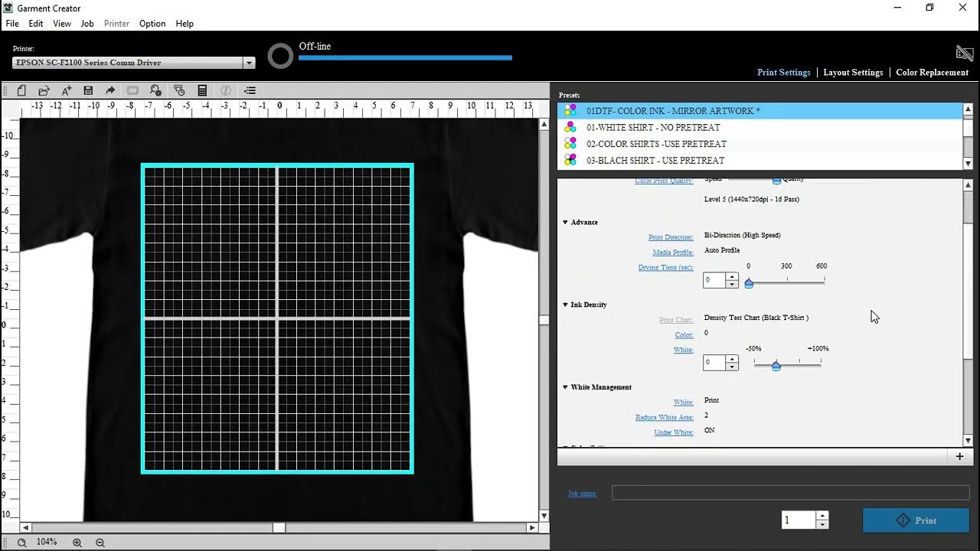Collapse the Advance section
This screenshot has height=551, width=980.
pyautogui.click(x=566, y=222)
